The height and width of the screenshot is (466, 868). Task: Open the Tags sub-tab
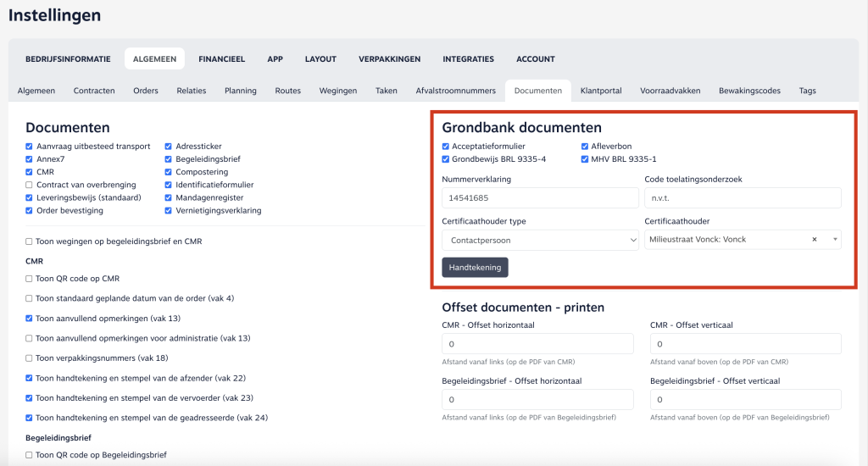(x=807, y=91)
